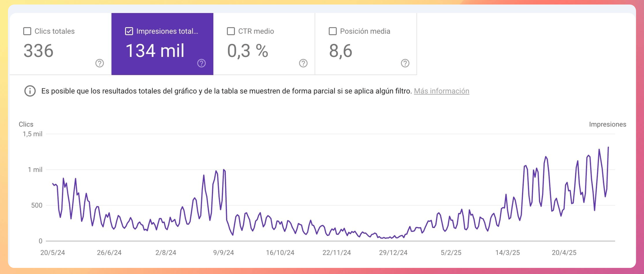Click the 20/5/24 date label on axis

click(x=53, y=252)
